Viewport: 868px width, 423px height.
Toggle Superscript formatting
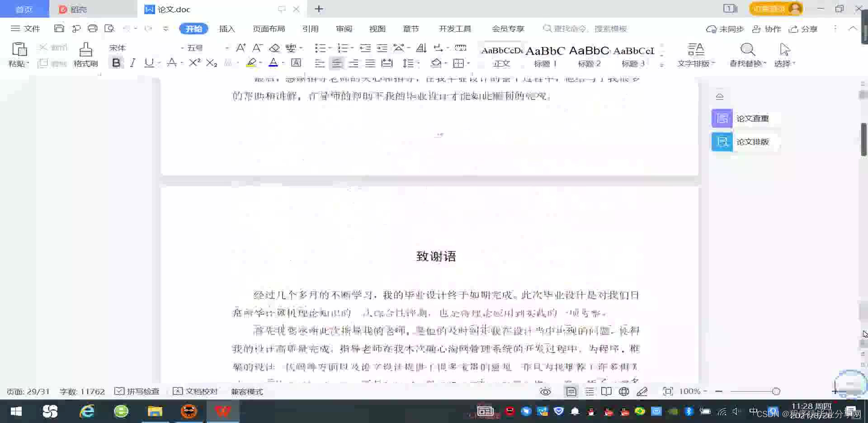click(194, 63)
